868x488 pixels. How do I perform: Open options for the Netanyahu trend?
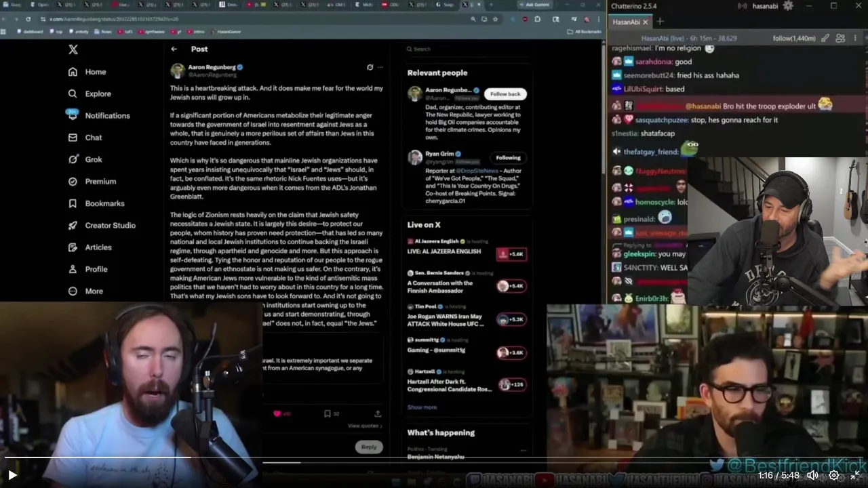coord(523,450)
